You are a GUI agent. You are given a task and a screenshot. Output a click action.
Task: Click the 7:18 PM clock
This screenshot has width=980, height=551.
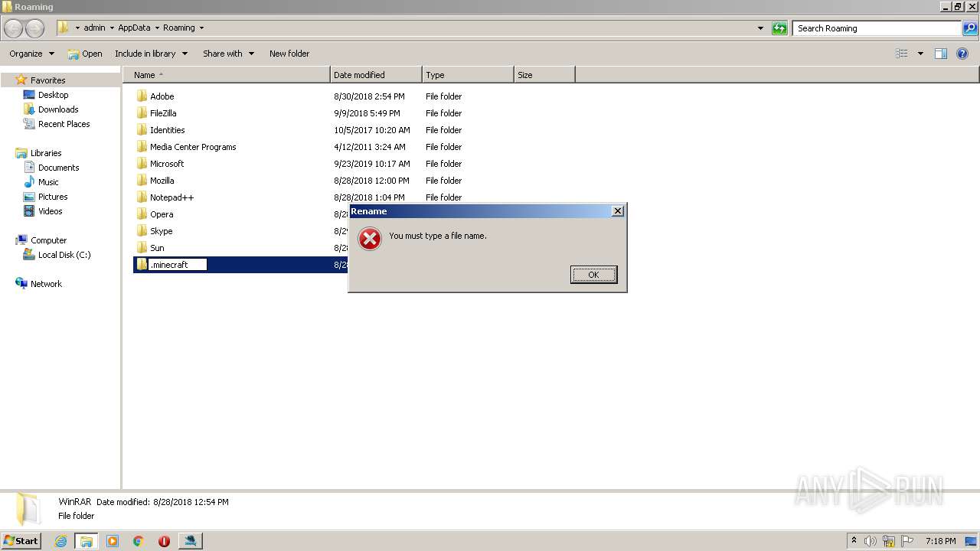tap(940, 541)
